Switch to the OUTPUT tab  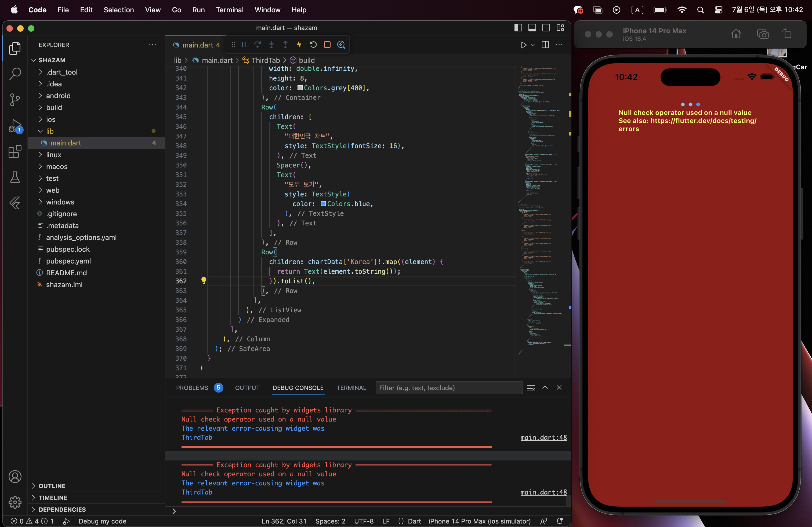pyautogui.click(x=247, y=388)
